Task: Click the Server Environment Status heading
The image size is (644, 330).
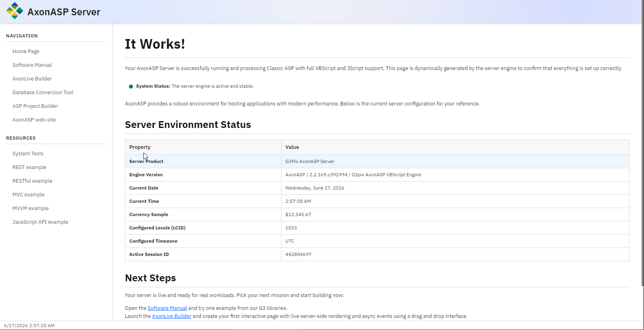Action: 188,125
